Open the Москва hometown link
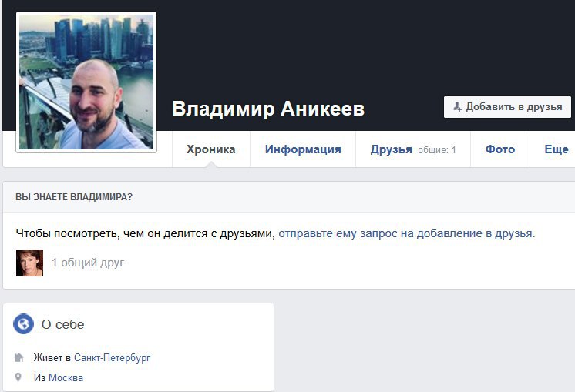Viewport: 575px width, 392px height. coord(66,377)
